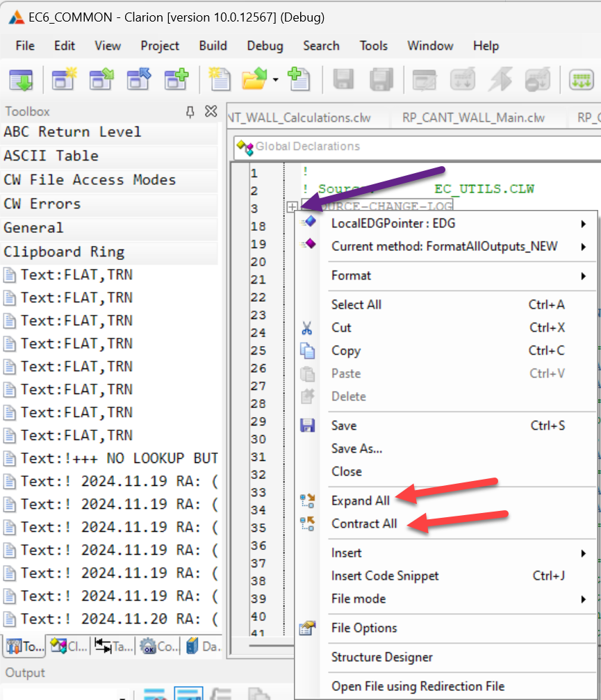Click the add file green-plus document icon
The image size is (601, 700).
pyautogui.click(x=299, y=80)
